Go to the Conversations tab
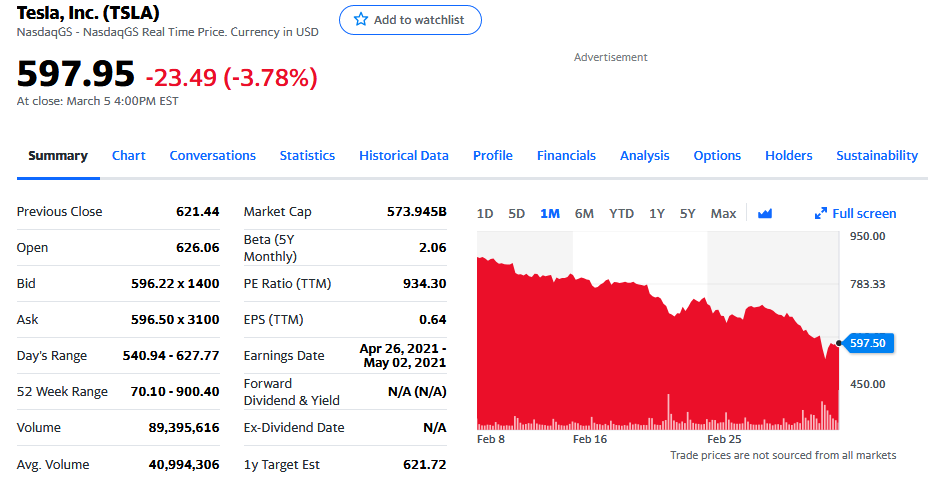This screenshot has width=928, height=495. point(212,155)
